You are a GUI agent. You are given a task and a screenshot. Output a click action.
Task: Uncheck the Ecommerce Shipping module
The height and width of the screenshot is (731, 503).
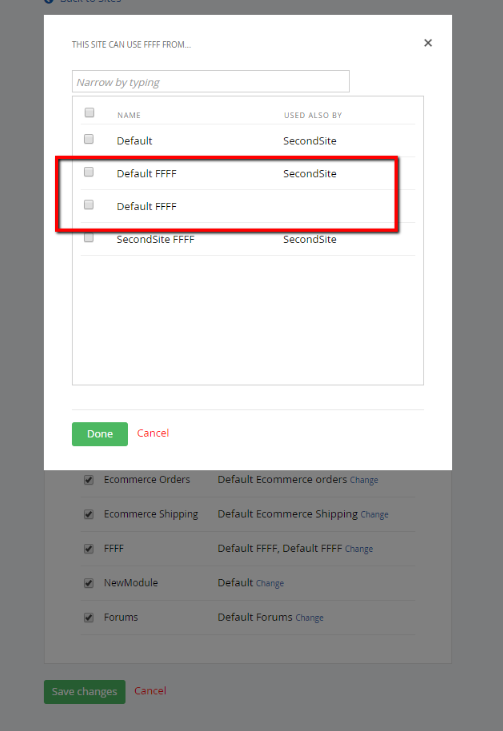point(89,514)
